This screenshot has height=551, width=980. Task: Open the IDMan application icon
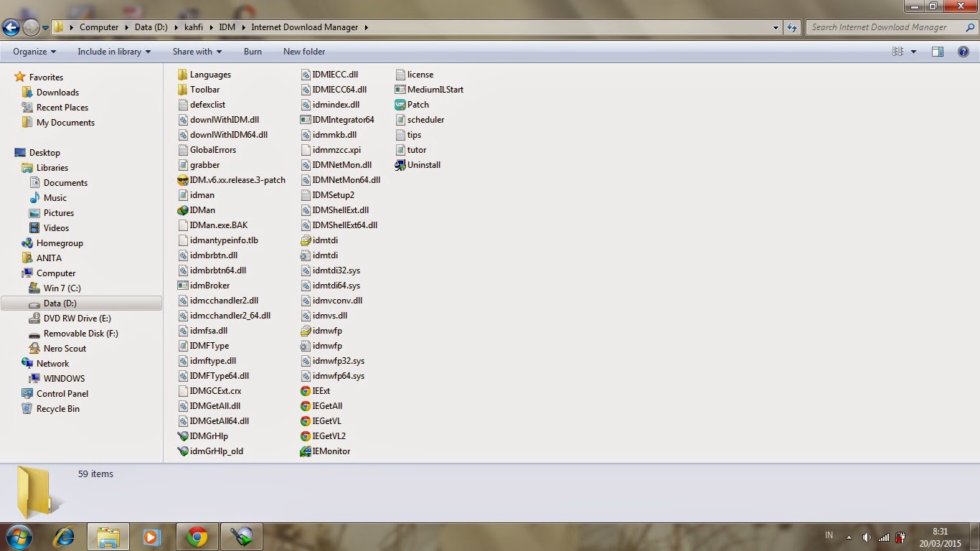coord(183,210)
